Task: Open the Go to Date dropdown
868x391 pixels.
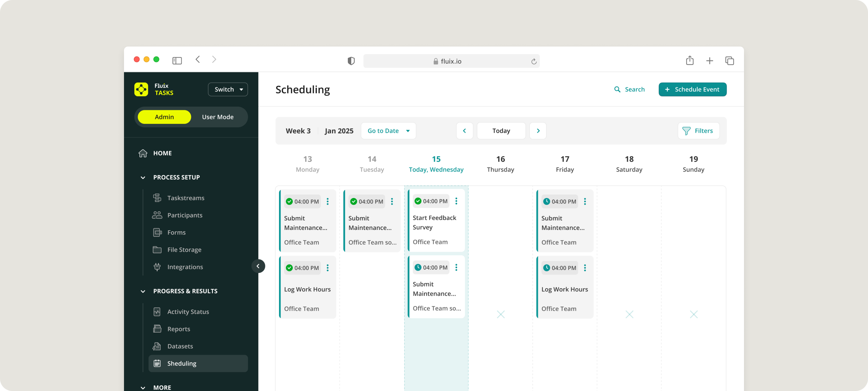Action: coord(388,131)
